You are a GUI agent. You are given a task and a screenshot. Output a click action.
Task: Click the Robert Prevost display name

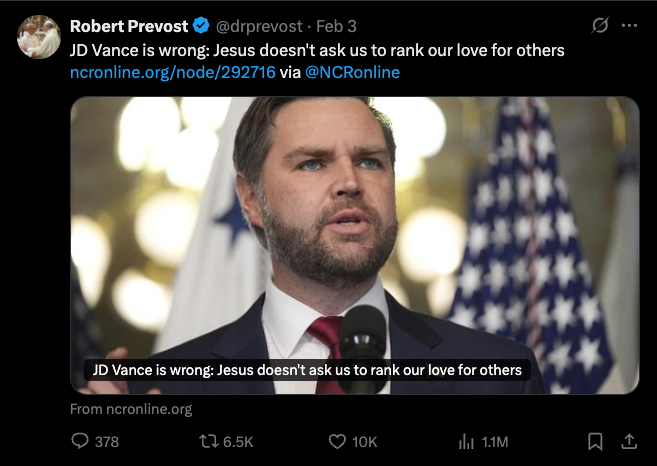(129, 26)
